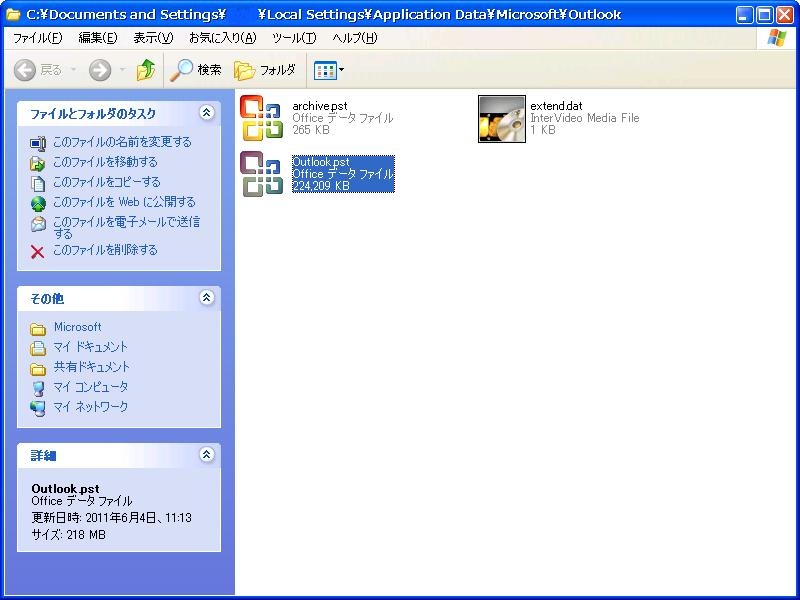This screenshot has width=800, height=600.
Task: Close the Explorer window
Action: pos(784,15)
